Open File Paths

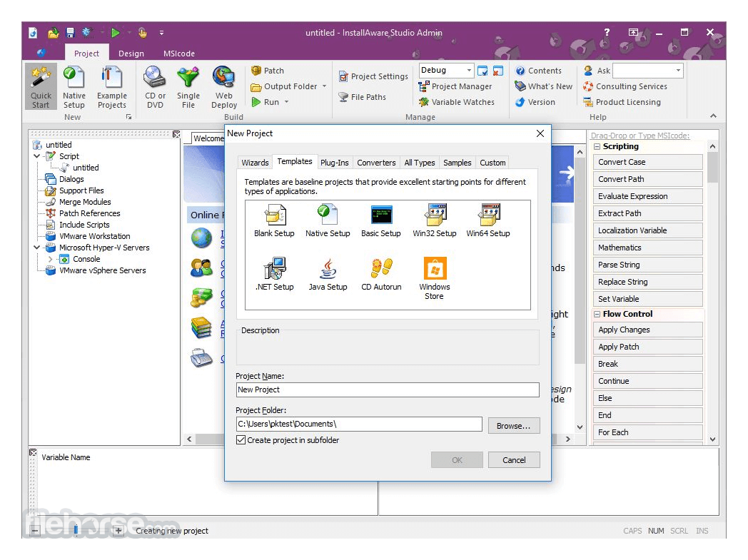[x=362, y=97]
